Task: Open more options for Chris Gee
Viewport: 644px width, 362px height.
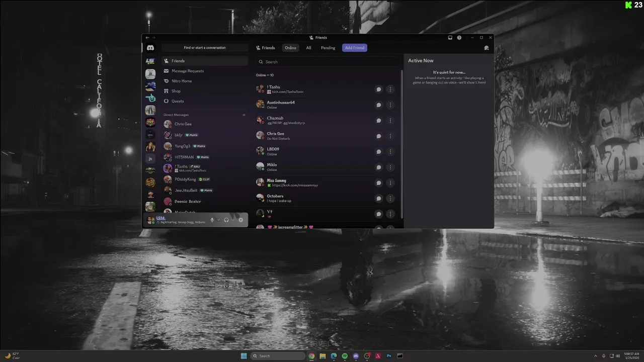Action: (x=390, y=136)
